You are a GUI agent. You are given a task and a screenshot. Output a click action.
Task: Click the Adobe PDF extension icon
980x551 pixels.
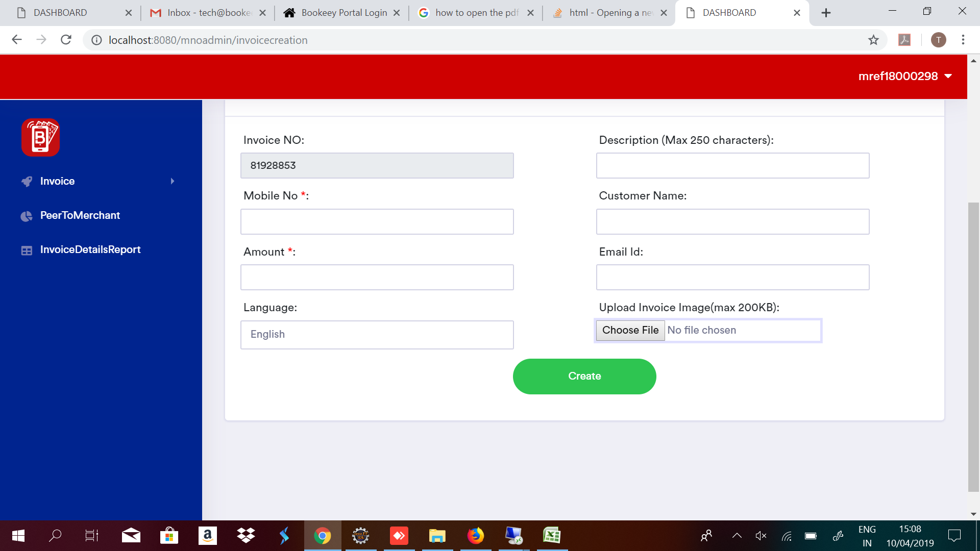904,40
